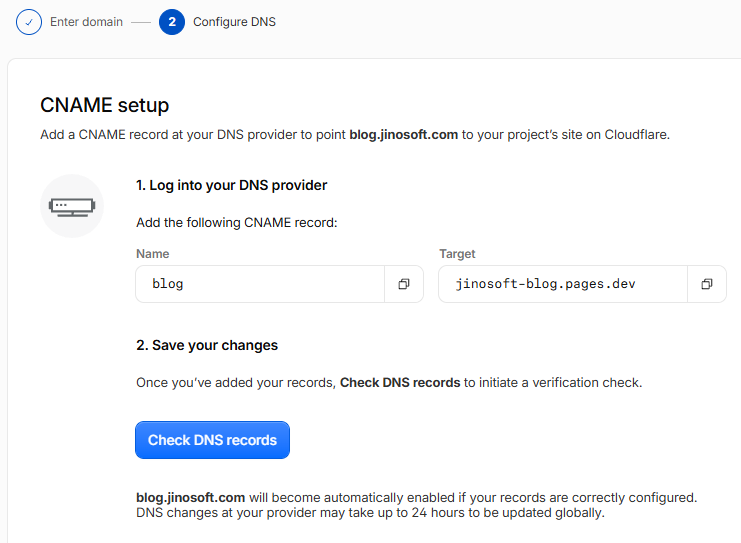This screenshot has height=543, width=741.
Task: Click the step 2 number badge
Action: [172, 22]
